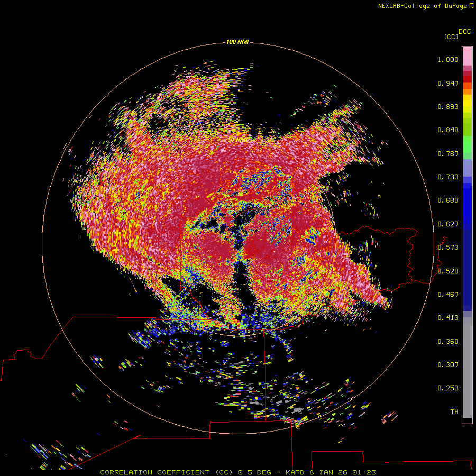Click the 1.000 color scale value
Viewport: 476px width, 476px height.
448,59
